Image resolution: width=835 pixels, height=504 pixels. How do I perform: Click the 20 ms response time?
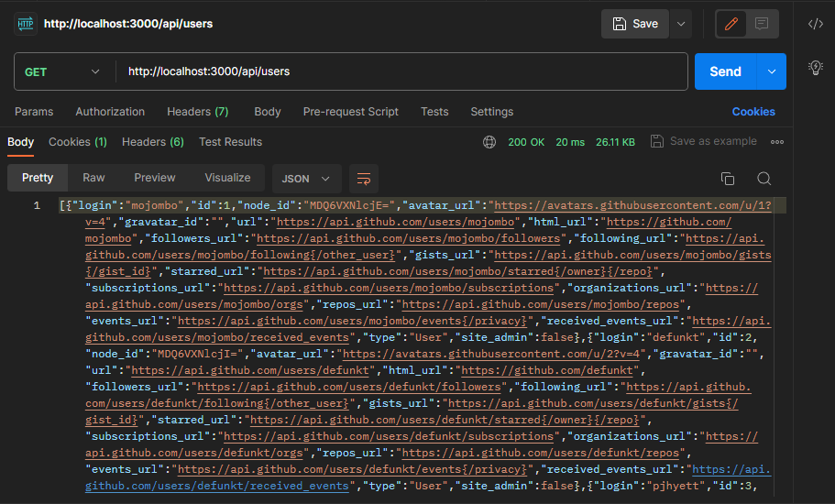(x=570, y=142)
